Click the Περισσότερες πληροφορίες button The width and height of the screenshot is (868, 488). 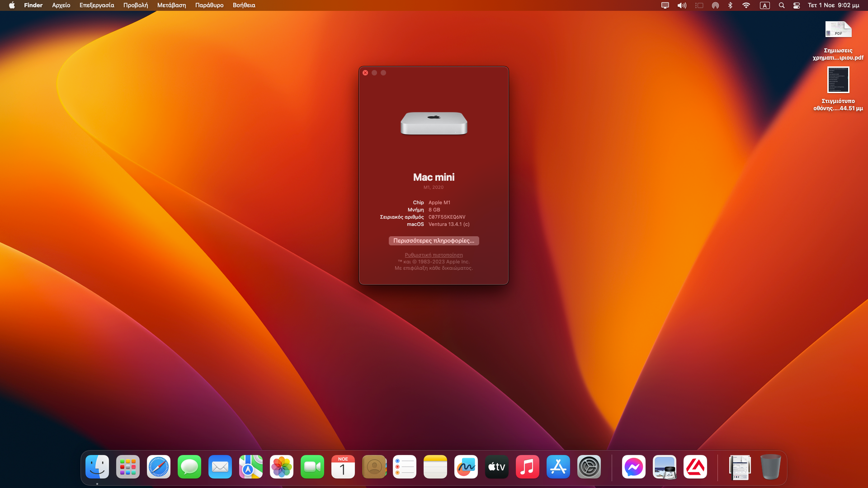[x=434, y=241]
